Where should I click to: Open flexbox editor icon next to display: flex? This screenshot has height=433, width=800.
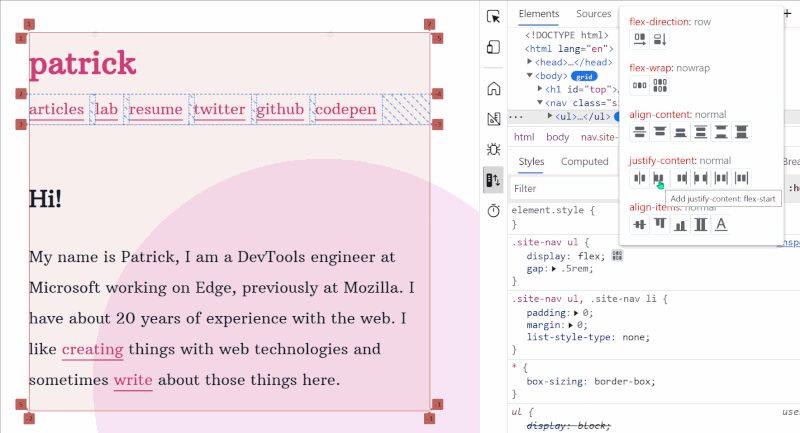click(617, 255)
